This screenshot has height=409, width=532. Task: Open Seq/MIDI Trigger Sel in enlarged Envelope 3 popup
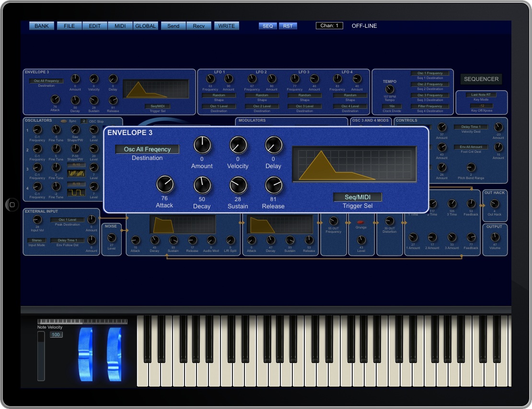[358, 197]
